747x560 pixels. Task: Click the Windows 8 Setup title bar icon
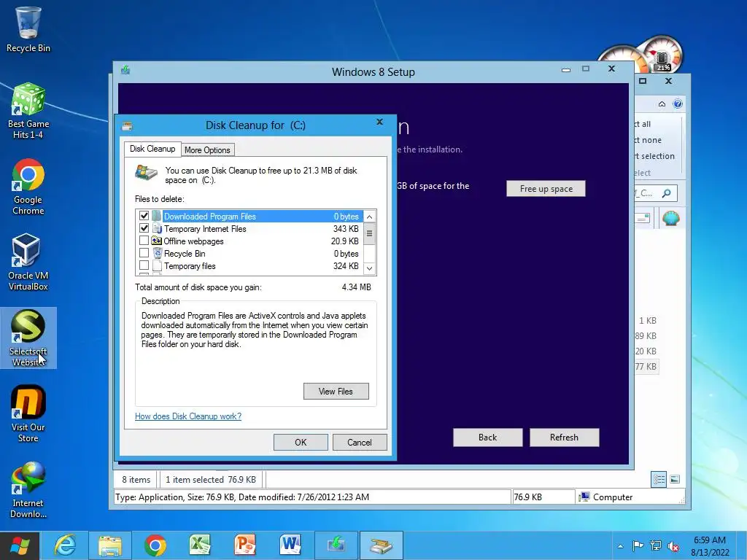click(125, 71)
